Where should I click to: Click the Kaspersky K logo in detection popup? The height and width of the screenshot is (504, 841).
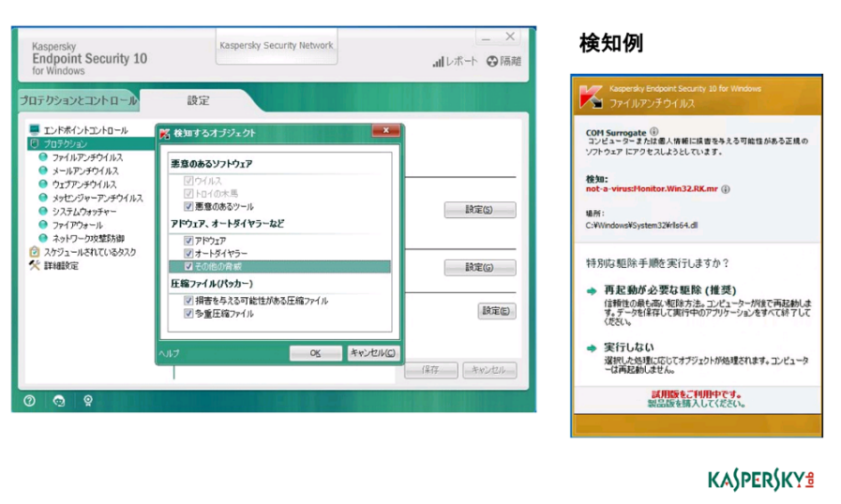(x=591, y=96)
